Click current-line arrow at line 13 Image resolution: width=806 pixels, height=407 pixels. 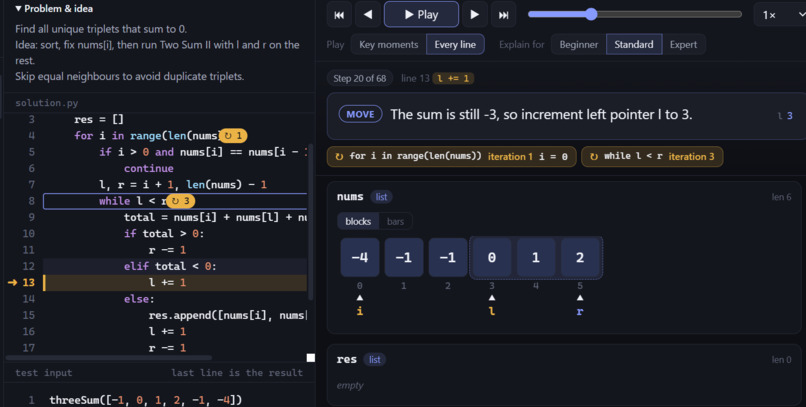[x=12, y=282]
